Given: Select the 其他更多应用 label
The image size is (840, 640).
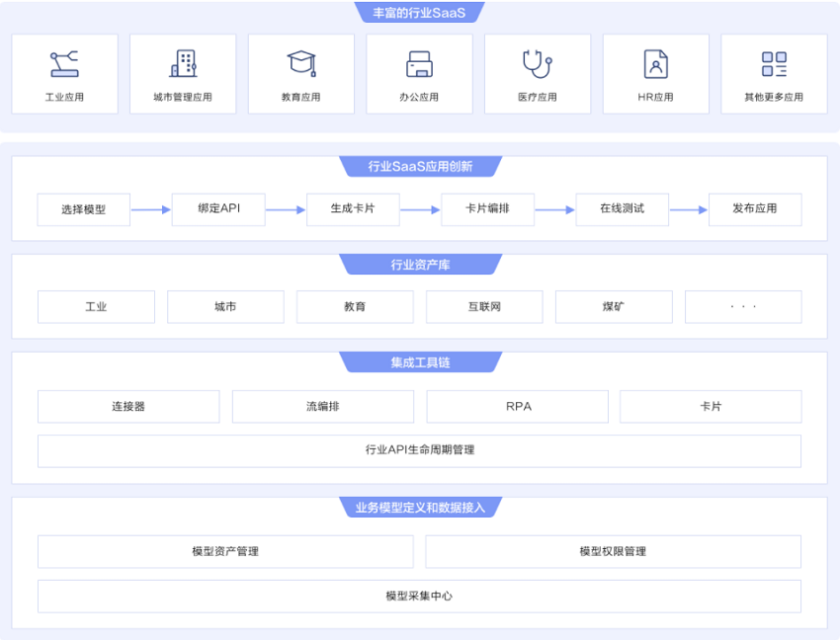Looking at the screenshot, I should pos(774,97).
